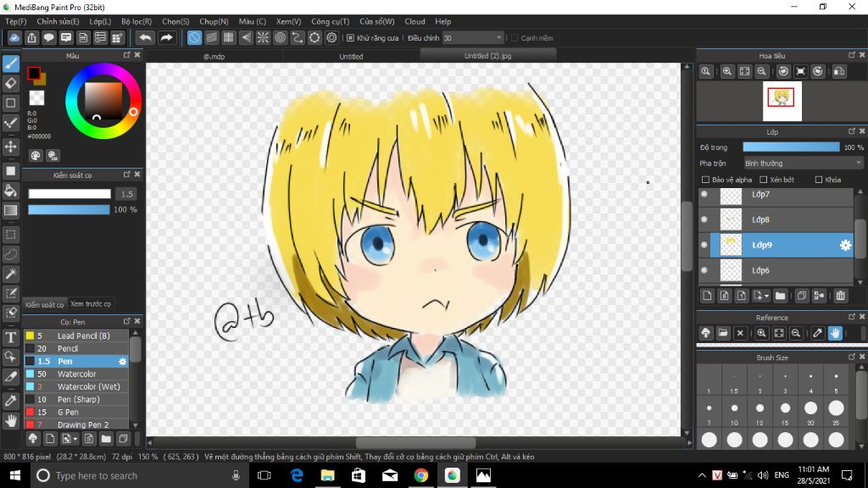The width and height of the screenshot is (868, 488).
Task: Switch to Xem trước cọ tab
Action: coord(90,304)
